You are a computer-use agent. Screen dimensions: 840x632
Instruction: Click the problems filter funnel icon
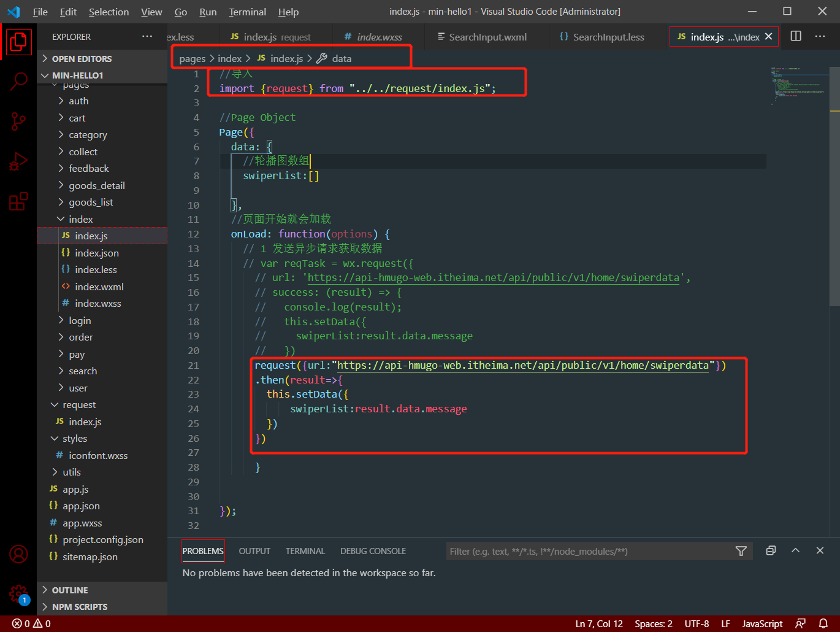[x=741, y=551]
